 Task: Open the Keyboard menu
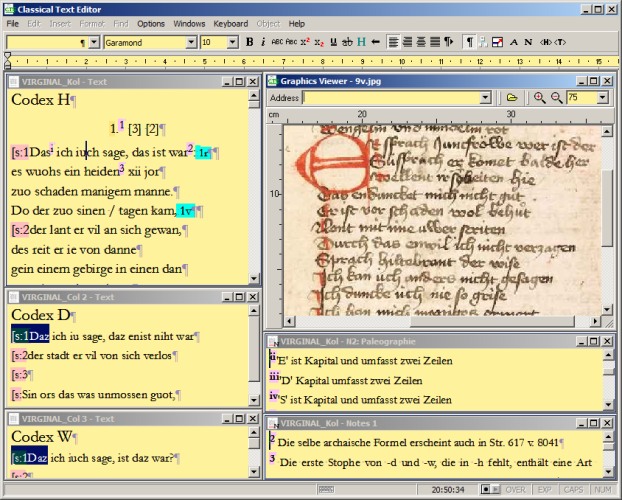230,24
